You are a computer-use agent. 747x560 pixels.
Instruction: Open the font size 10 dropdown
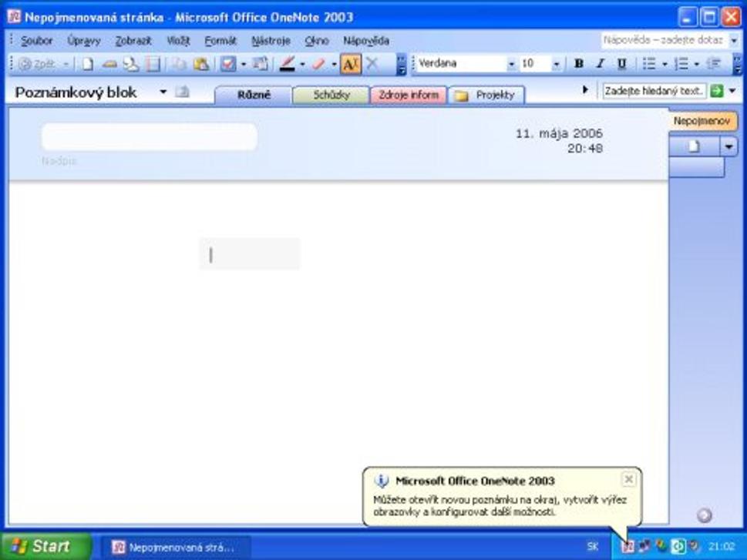pos(556,64)
